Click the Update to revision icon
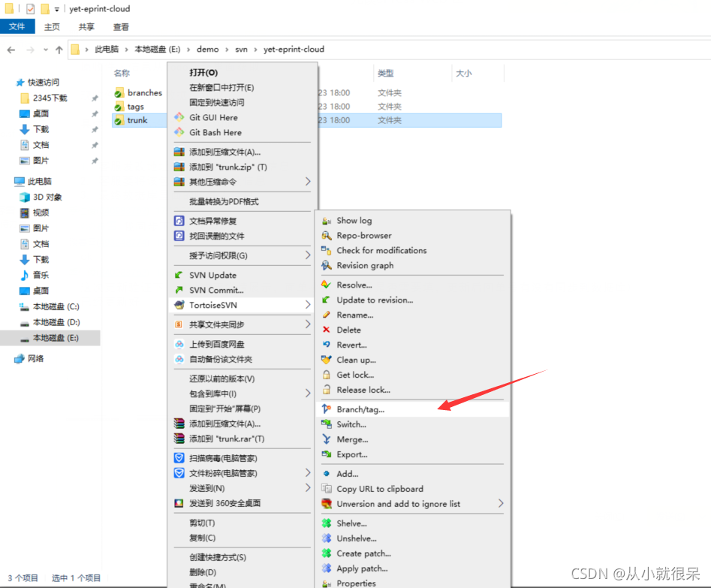 tap(327, 300)
